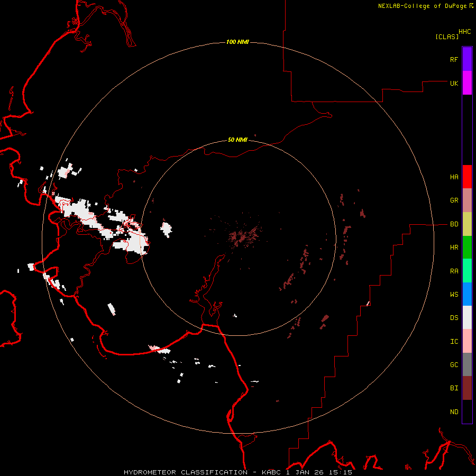Click the RF purple legend color block
This screenshot has width=476, height=476.
467,59
